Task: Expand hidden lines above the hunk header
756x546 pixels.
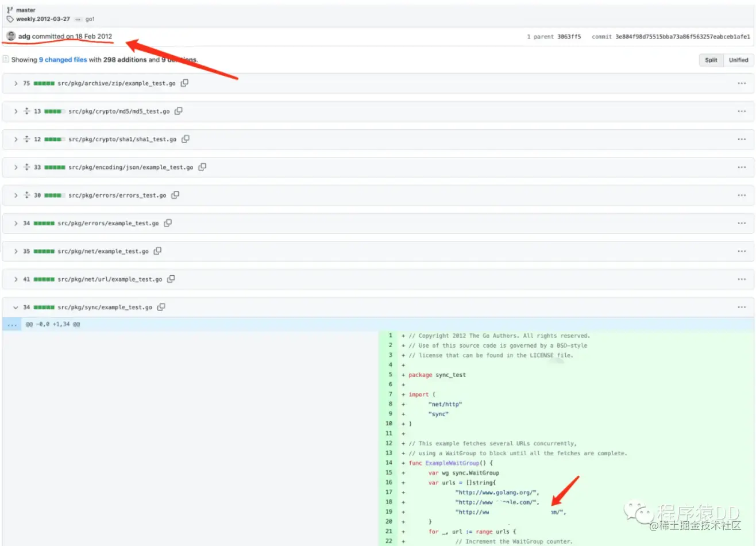Action: point(12,324)
